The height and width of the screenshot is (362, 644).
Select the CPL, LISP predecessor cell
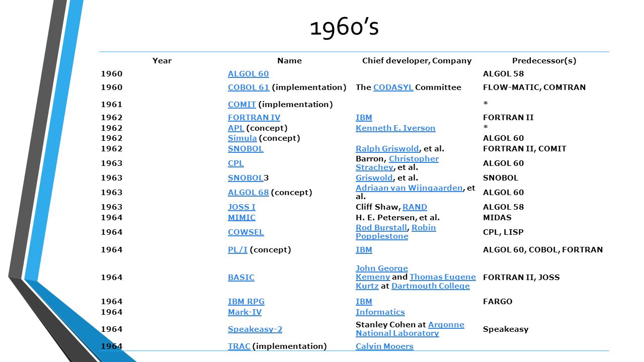[503, 232]
